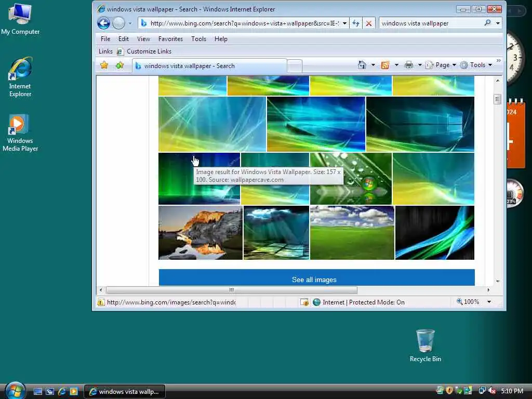Open the black background blue ribbon thumbnail
Screen dimensions: 532x399
[x=435, y=233]
